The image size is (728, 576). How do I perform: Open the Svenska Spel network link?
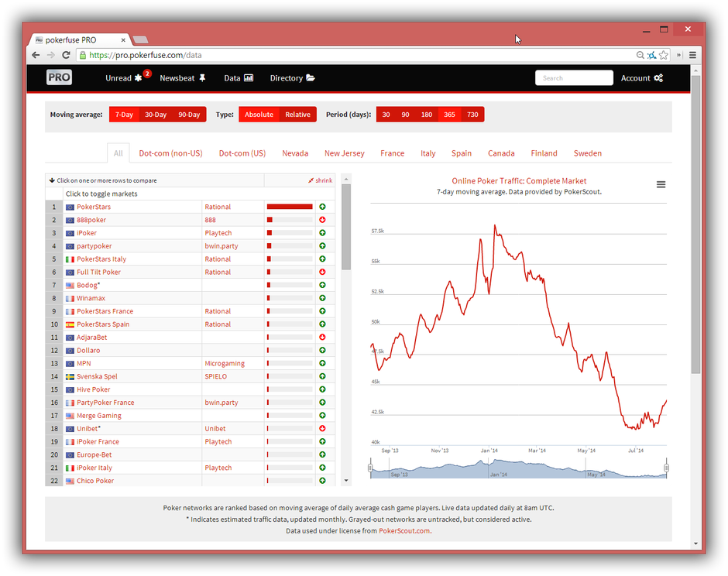tap(97, 376)
